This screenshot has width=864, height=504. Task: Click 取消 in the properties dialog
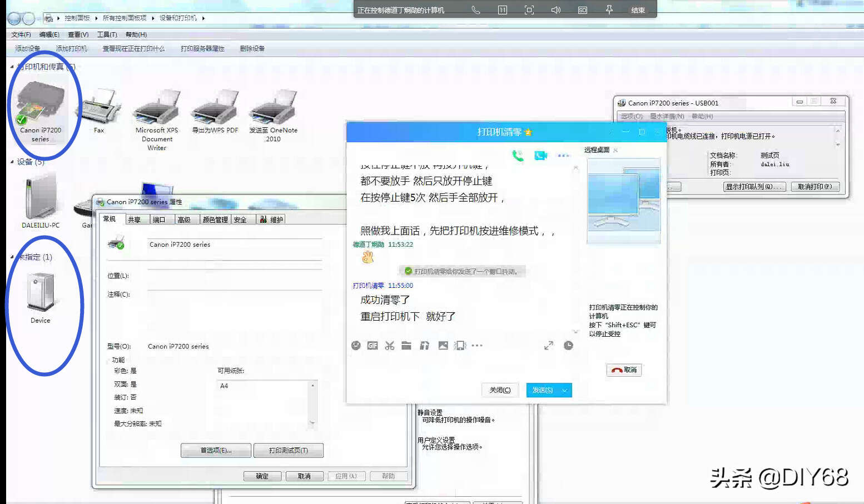[304, 476]
